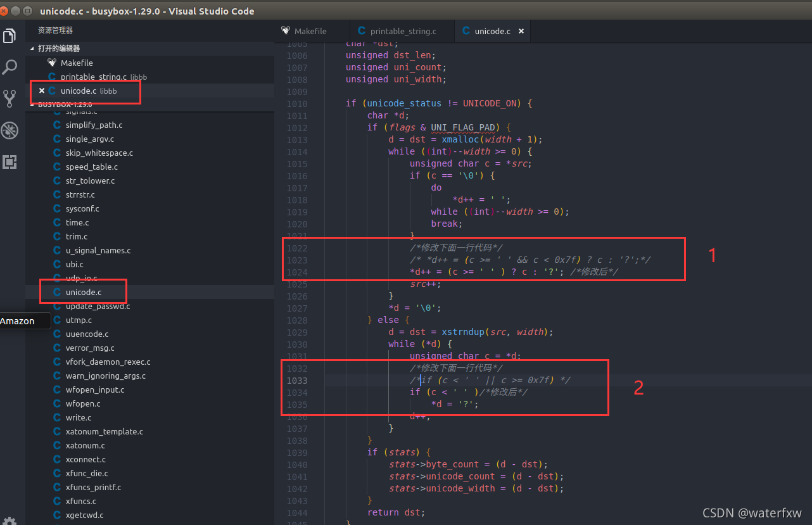The width and height of the screenshot is (812, 525).
Task: Place cursor on 'return dst;' line
Action: [x=396, y=512]
